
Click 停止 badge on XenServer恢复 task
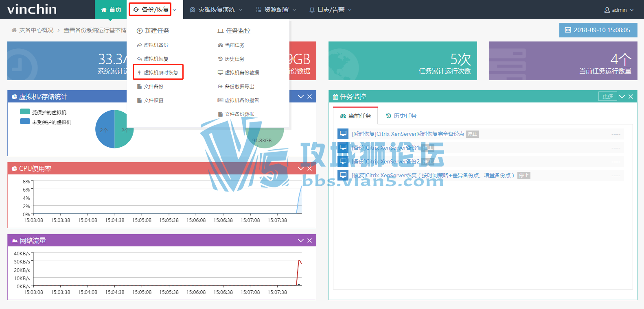(524, 176)
